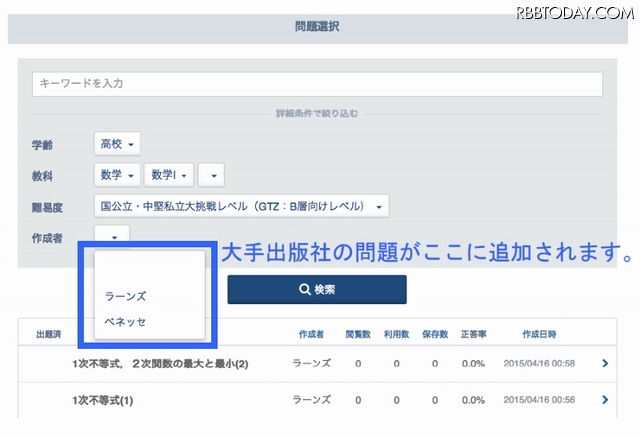This screenshot has height=437, width=640.
Task: Click 0.0% in the 1次不等式(1) row
Action: [473, 400]
